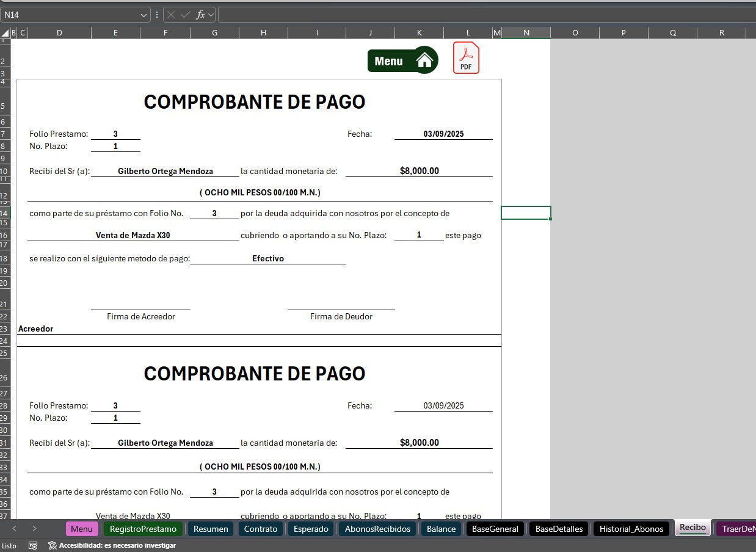Click the three-dot name box resize handle
Screen dimensions: 756x552
[157, 15]
